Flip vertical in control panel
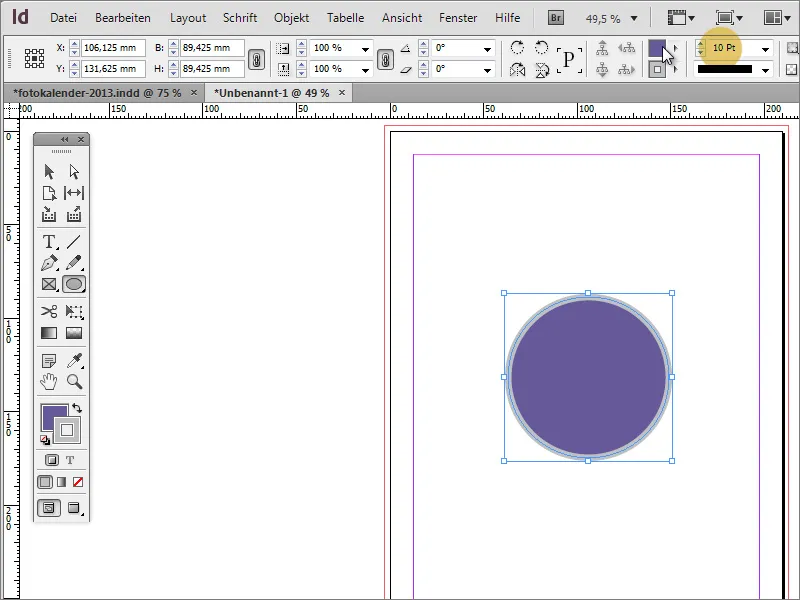The image size is (800, 600). 542,69
